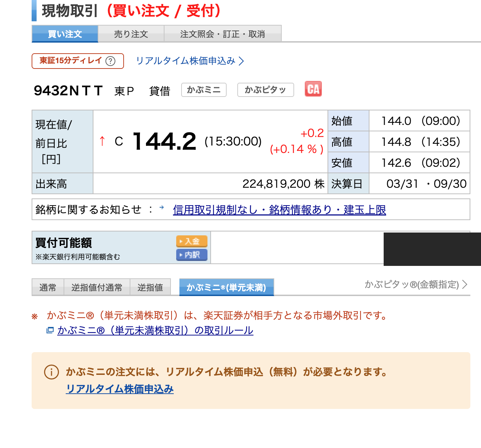Image resolution: width=481 pixels, height=448 pixels.
Task: Click the 安値 value 142.6 (09:02)
Action: coord(421,163)
